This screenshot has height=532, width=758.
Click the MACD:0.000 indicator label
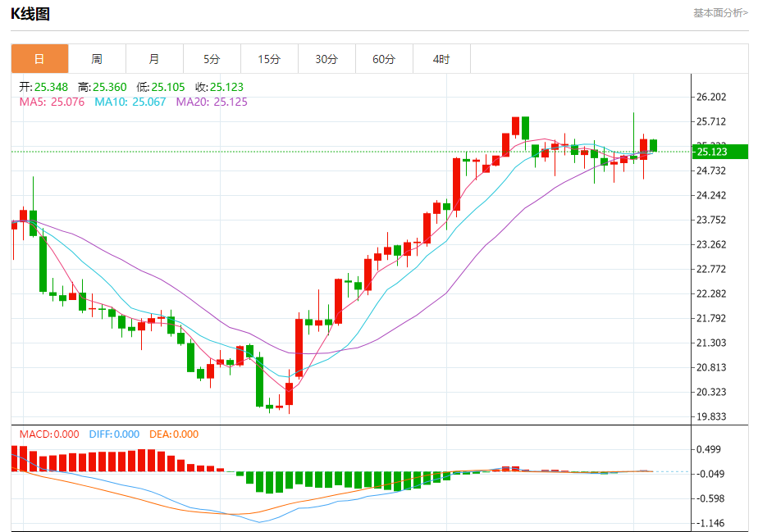(49, 434)
